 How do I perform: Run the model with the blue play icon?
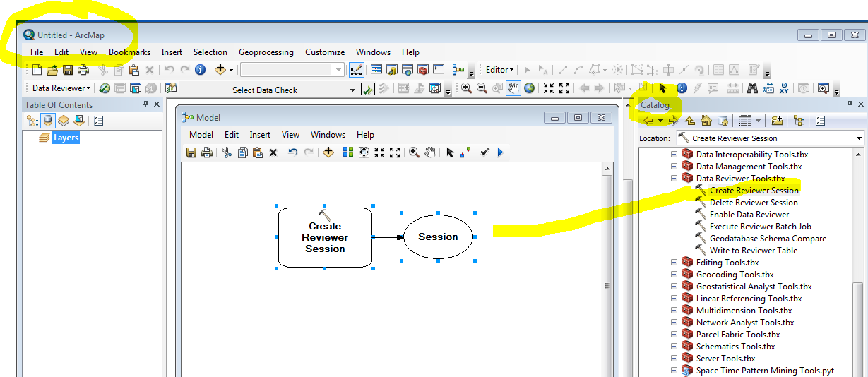click(x=500, y=152)
